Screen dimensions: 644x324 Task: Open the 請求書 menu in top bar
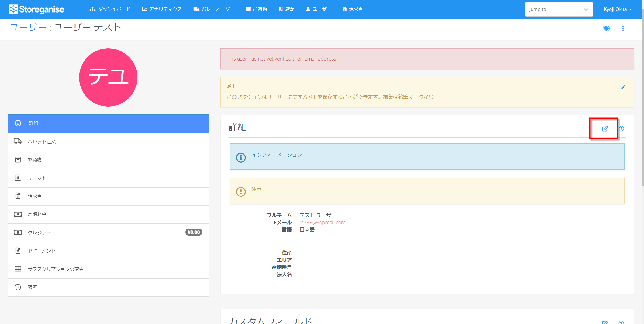point(353,9)
